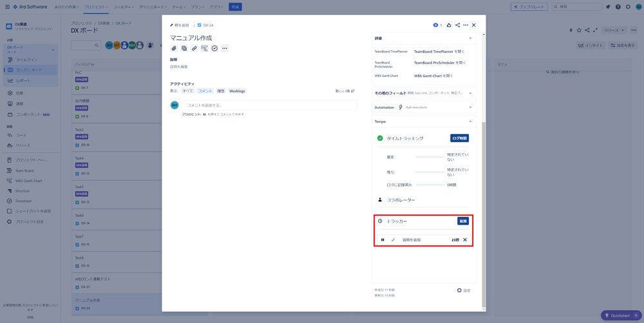Click 説明を編集 description field
644x323 pixels.
coord(179,66)
